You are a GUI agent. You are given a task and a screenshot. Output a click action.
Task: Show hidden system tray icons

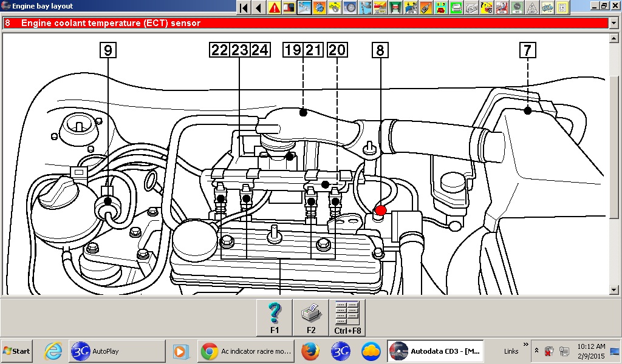point(536,351)
